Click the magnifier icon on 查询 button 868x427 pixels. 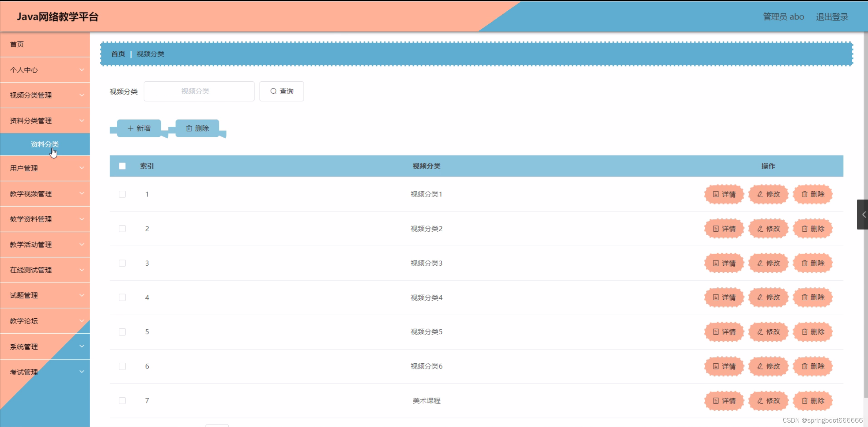[273, 91]
